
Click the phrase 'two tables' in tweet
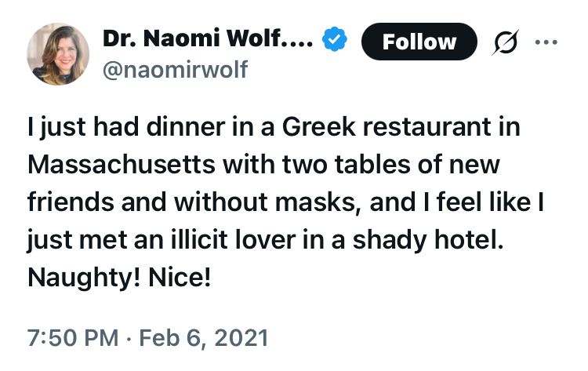pyautogui.click(x=346, y=164)
